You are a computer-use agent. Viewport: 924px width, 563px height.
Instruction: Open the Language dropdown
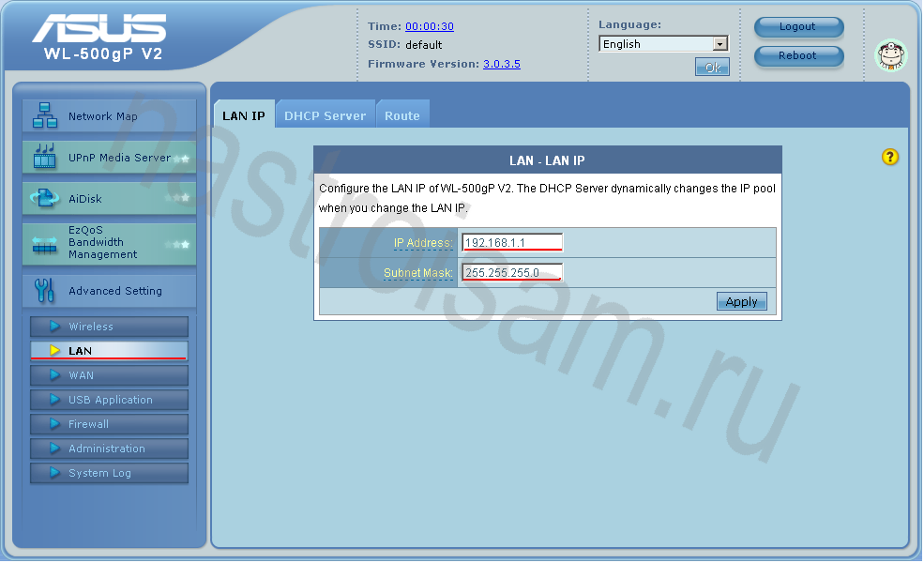pos(663,44)
